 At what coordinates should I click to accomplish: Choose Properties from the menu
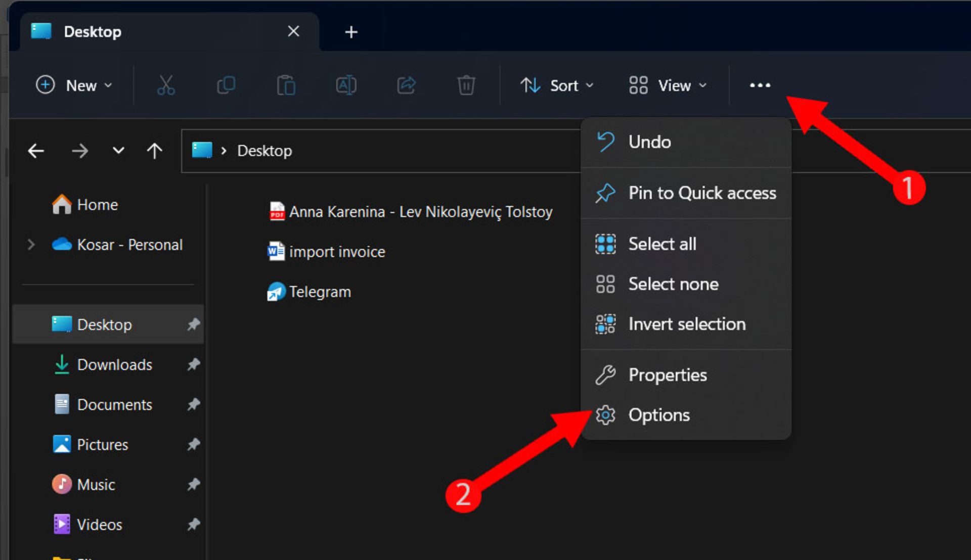point(686,375)
